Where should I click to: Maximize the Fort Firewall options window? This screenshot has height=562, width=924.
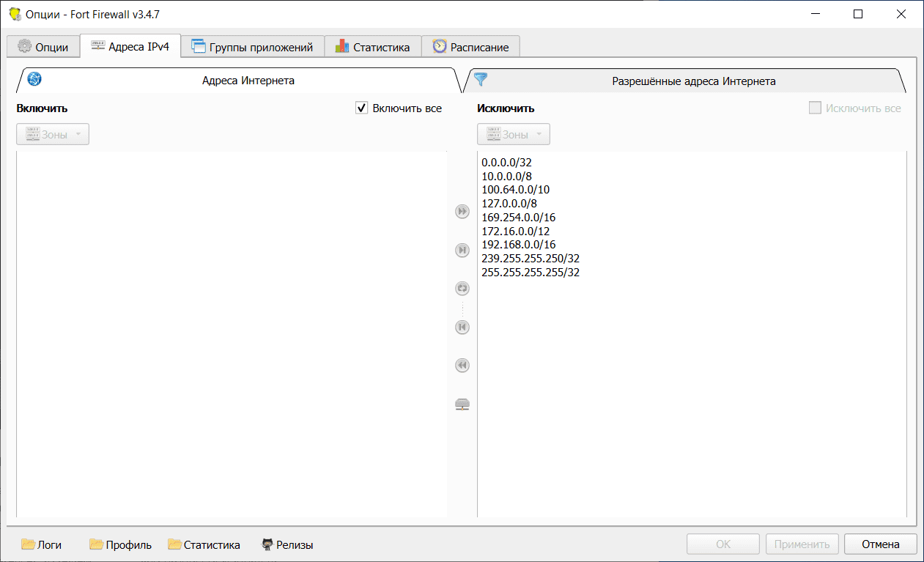pos(858,14)
